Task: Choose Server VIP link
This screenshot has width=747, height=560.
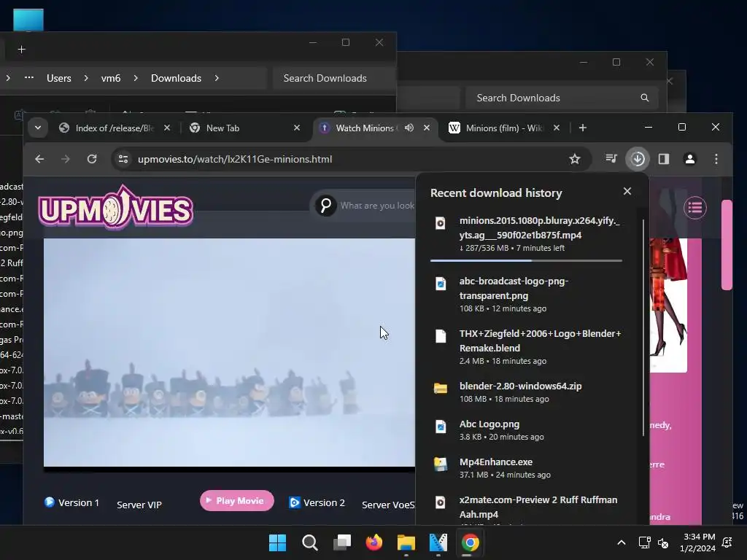Action: [139, 505]
